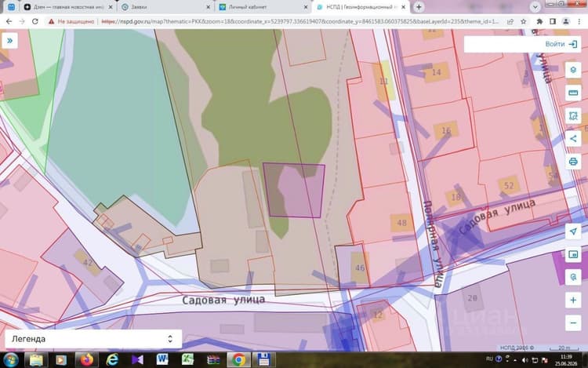The width and height of the screenshot is (588, 368).
Task: Print the map with printer icon
Action: pyautogui.click(x=573, y=162)
